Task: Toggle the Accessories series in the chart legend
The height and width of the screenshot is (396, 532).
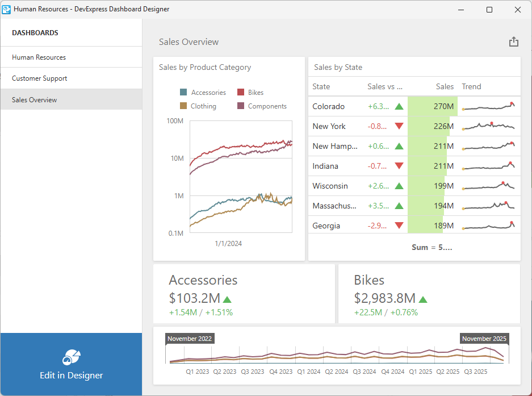Action: point(203,92)
